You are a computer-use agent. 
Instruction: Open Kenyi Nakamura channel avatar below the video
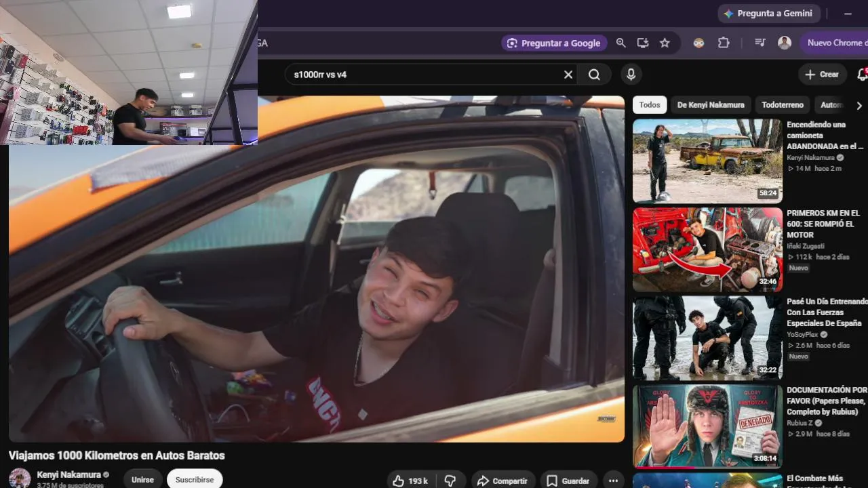[x=20, y=478]
